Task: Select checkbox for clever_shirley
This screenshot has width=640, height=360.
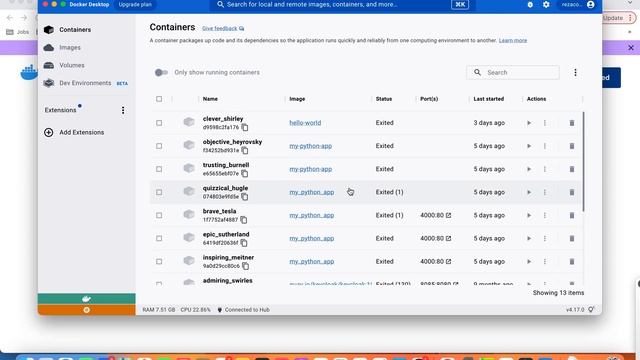Action: click(x=159, y=123)
